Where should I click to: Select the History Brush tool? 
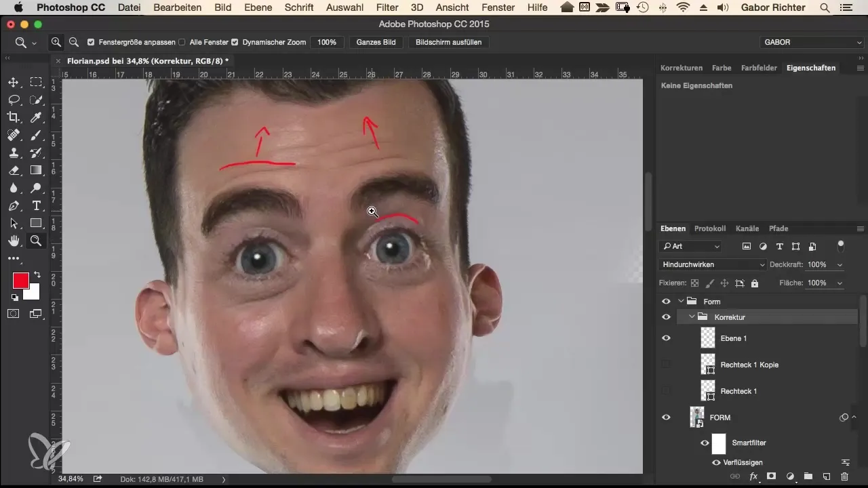[x=36, y=152]
